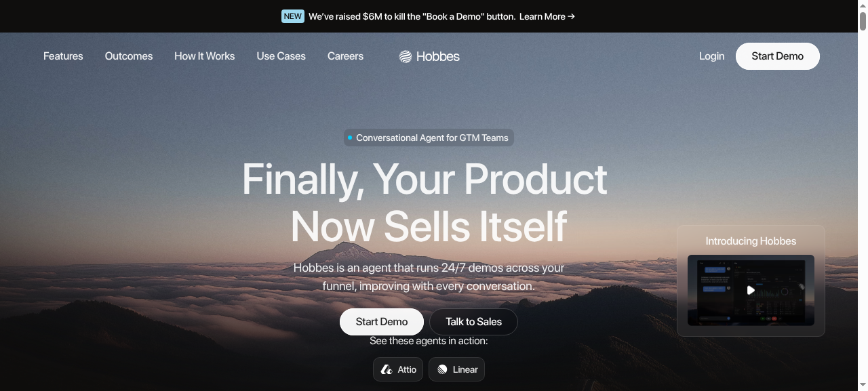Viewport: 868px width, 391px height.
Task: Click the Conversational Agent for GTM Teams badge
Action: (429, 138)
